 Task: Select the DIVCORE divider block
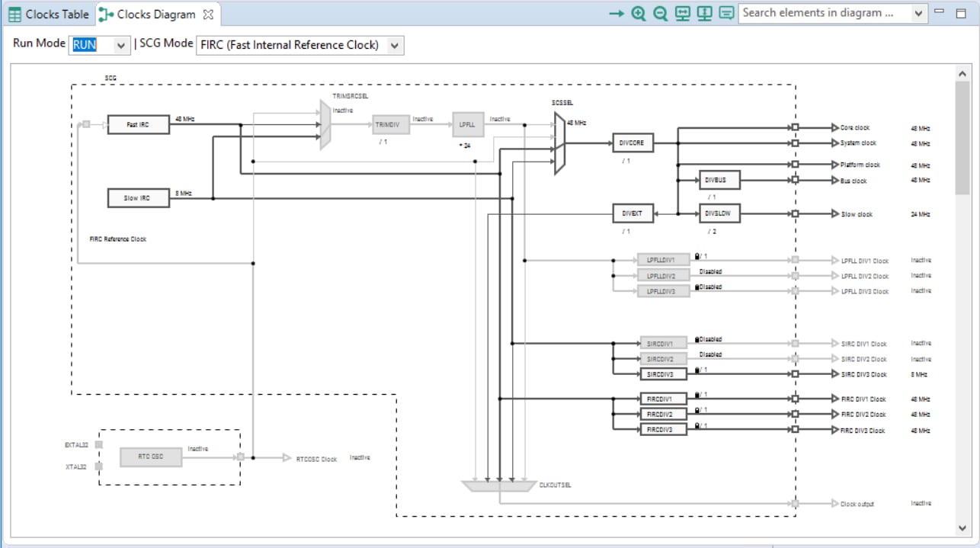(x=633, y=143)
